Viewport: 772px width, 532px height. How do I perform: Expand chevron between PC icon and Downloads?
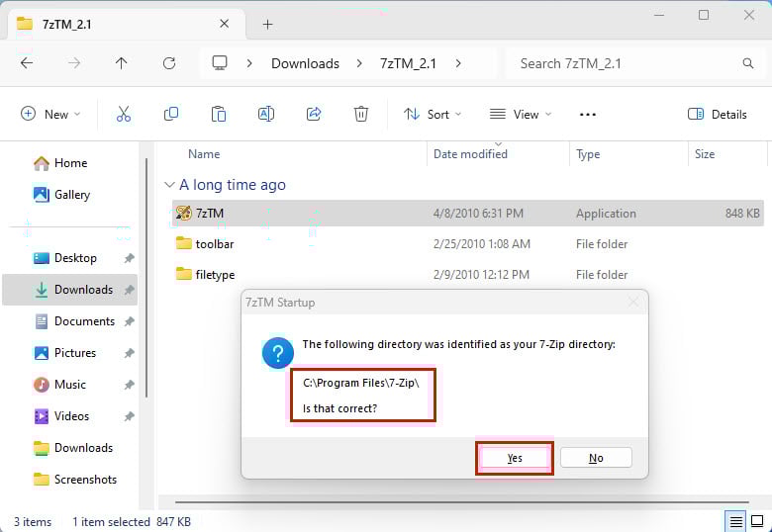249,63
